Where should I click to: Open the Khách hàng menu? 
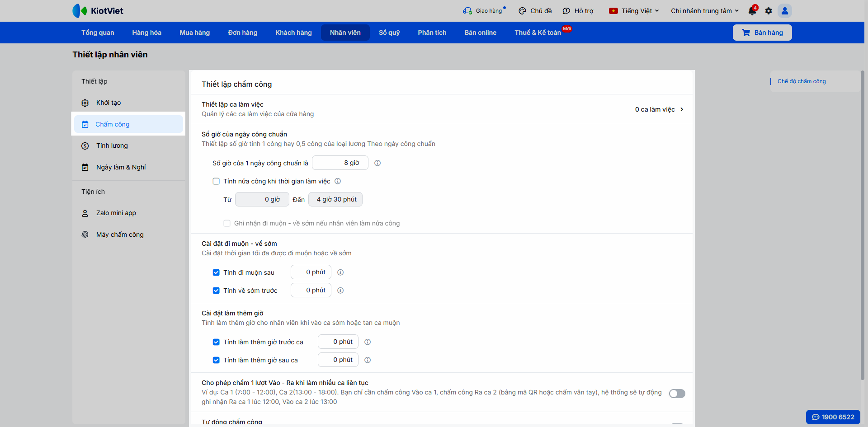(294, 33)
